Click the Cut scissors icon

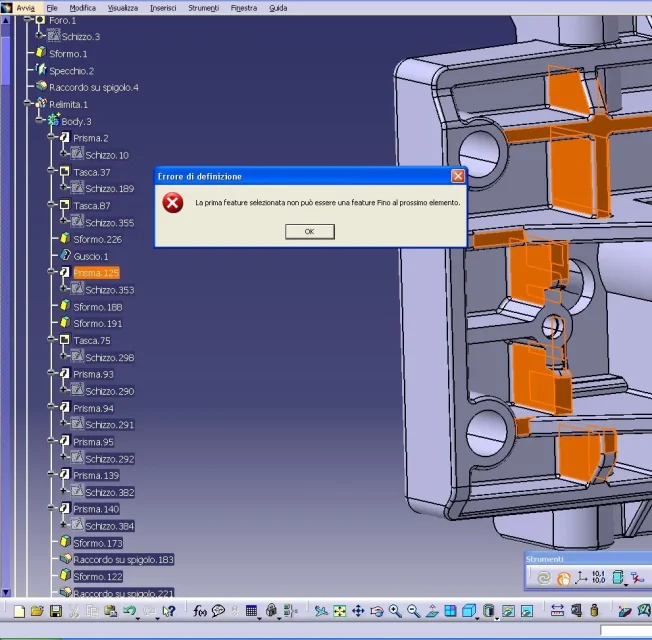(74, 611)
